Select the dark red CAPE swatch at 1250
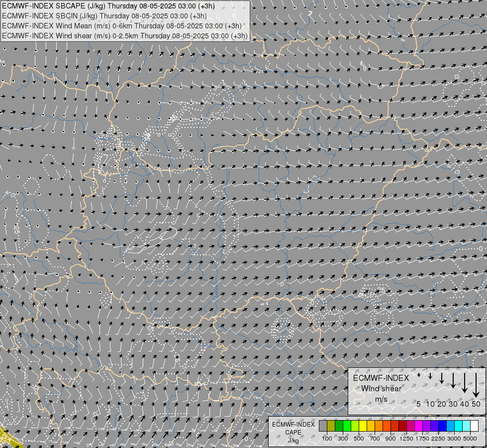487x448 pixels. 402,426
